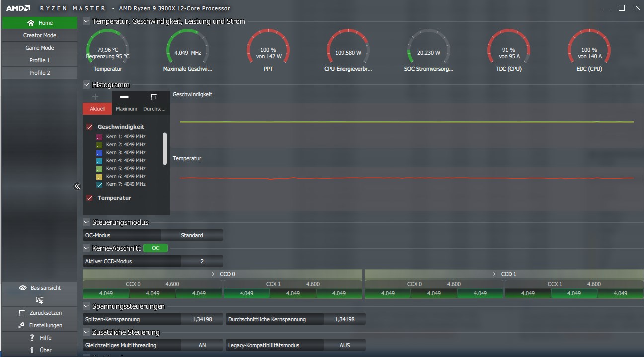Toggle the Geschwindigkeit group checkbox

pyautogui.click(x=89, y=127)
